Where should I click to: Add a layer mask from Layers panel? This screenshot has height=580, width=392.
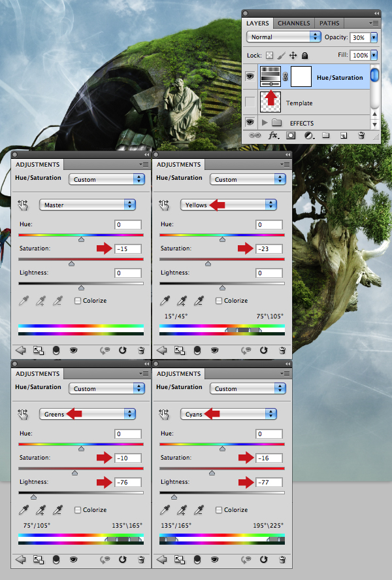click(291, 135)
